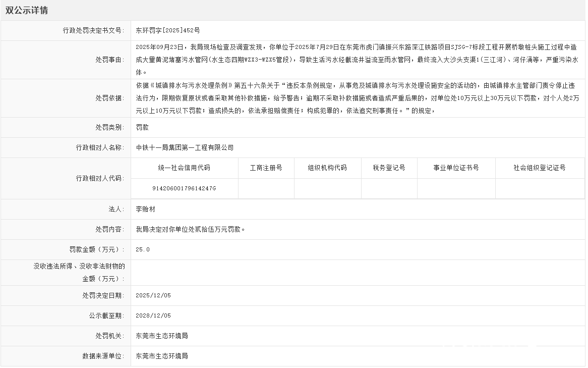The width and height of the screenshot is (588, 368).
Task: Click the 处罚事由 row label
Action: click(109, 60)
